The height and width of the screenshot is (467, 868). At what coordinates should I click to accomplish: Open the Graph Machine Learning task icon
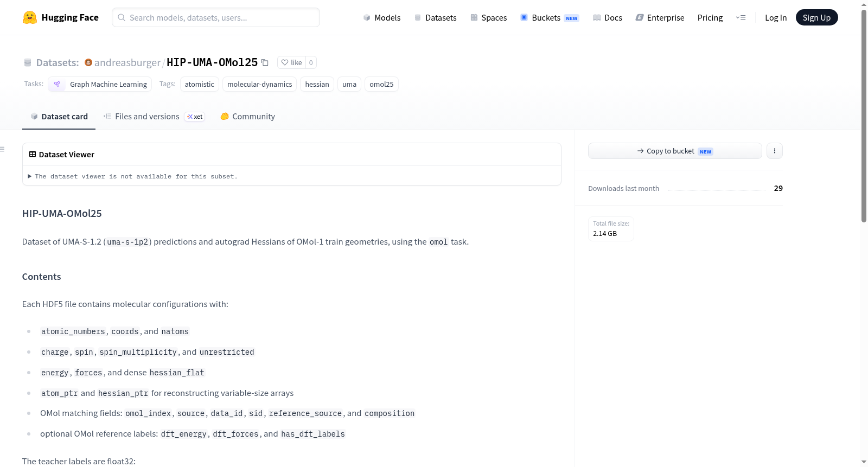click(x=57, y=84)
